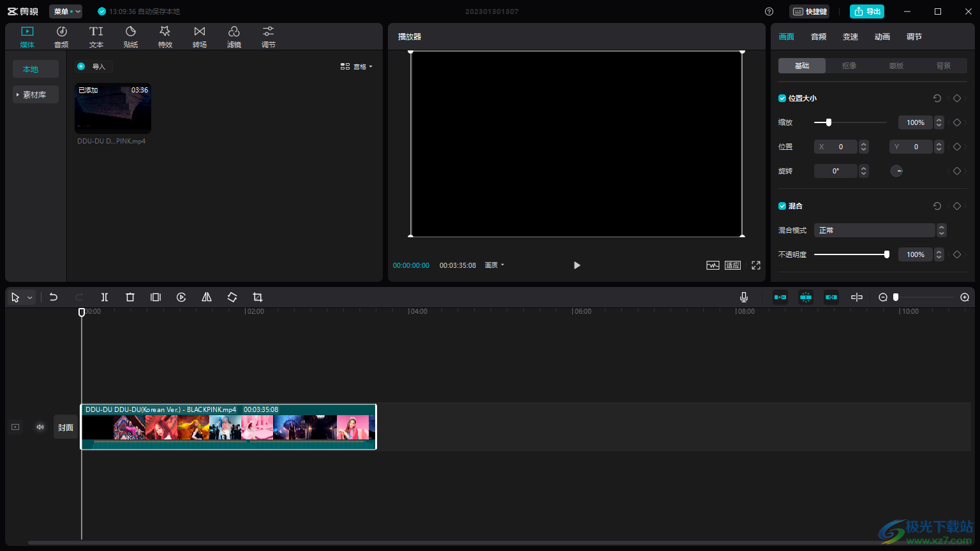
Task: Click the crop tool icon
Action: [258, 297]
